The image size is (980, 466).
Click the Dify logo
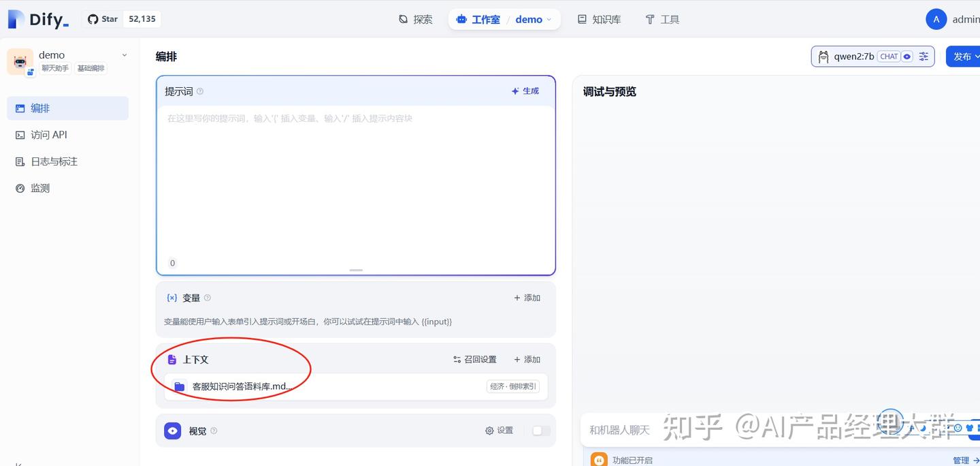38,20
